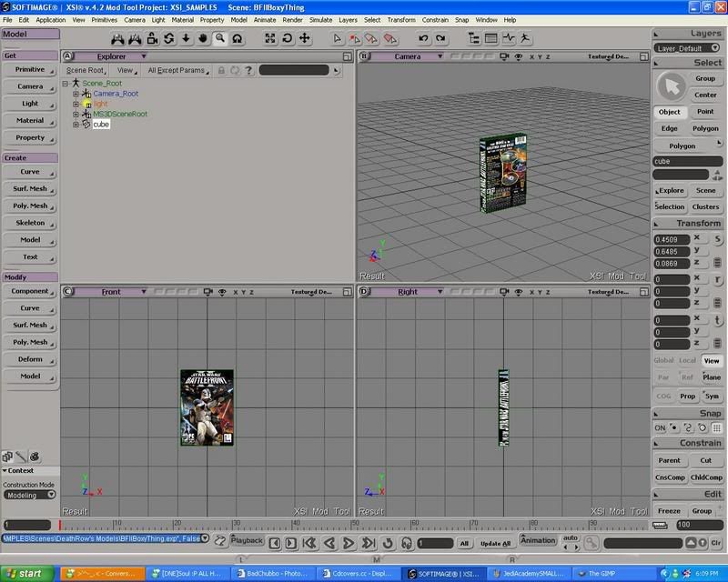This screenshot has width=728, height=582.
Task: Click the end frame field showing 100
Action: [699, 525]
